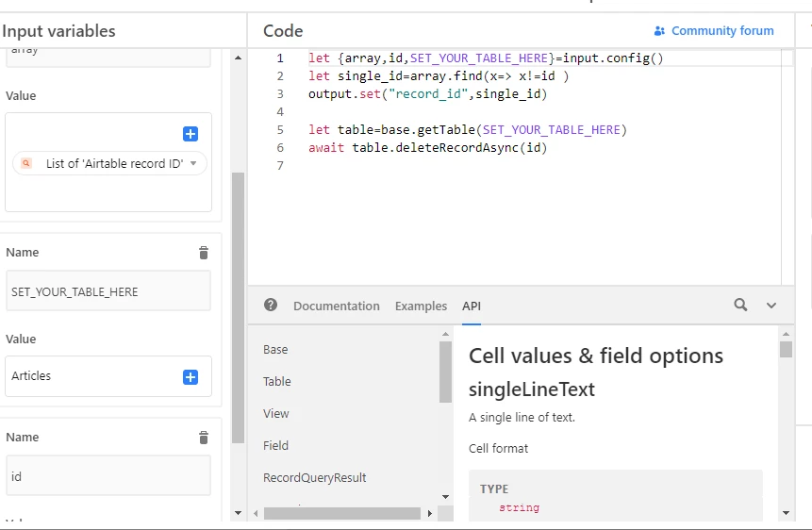Viewport: 812px width, 530px height.
Task: Click the input variables scrollbar up arrow
Action: click(x=239, y=58)
